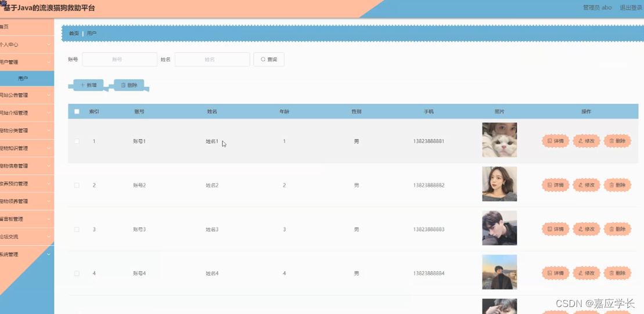Check the checkbox for row 账号3
The image size is (644, 314).
pos(77,229)
